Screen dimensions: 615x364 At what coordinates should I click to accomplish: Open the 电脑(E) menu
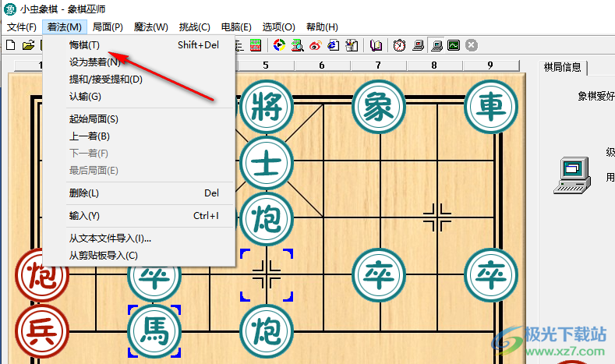pos(236,27)
